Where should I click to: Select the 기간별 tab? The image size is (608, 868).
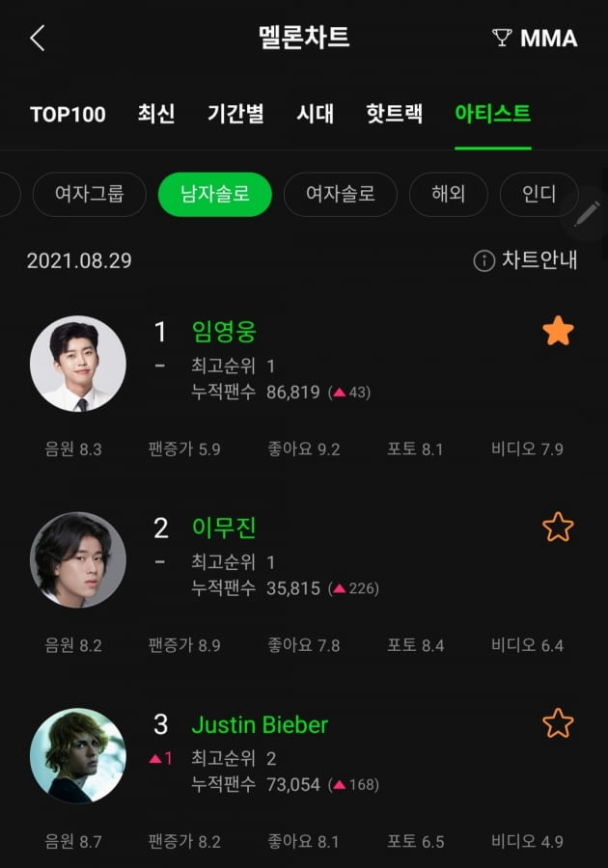pos(235,114)
